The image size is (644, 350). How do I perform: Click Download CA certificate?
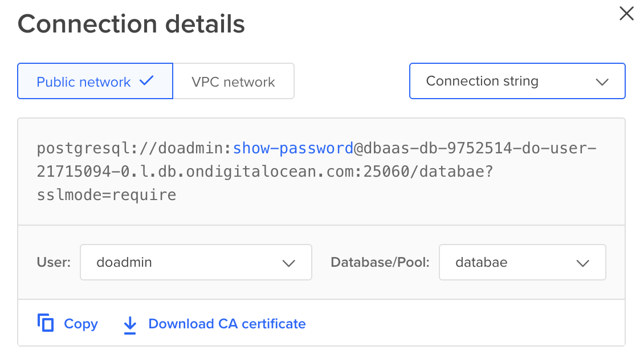click(x=226, y=323)
